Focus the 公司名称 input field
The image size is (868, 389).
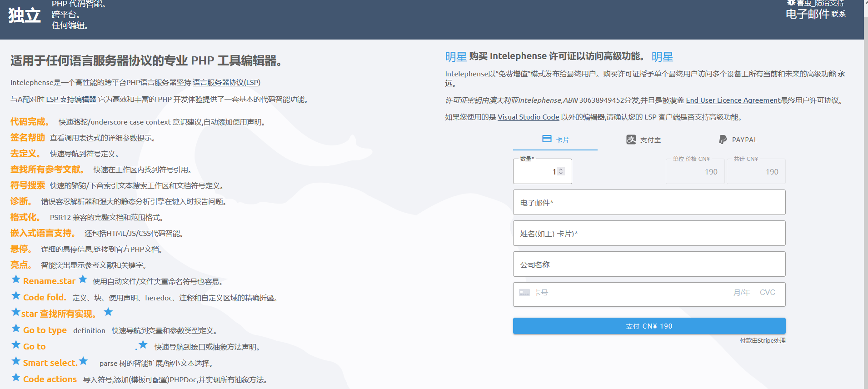click(649, 264)
